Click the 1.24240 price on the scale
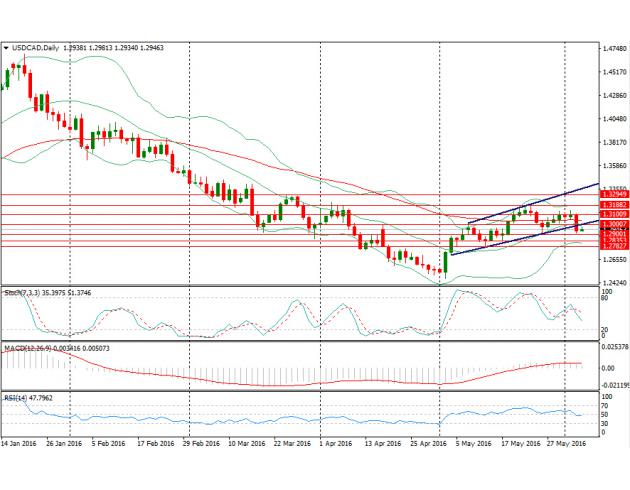The image size is (630, 490). [612, 282]
